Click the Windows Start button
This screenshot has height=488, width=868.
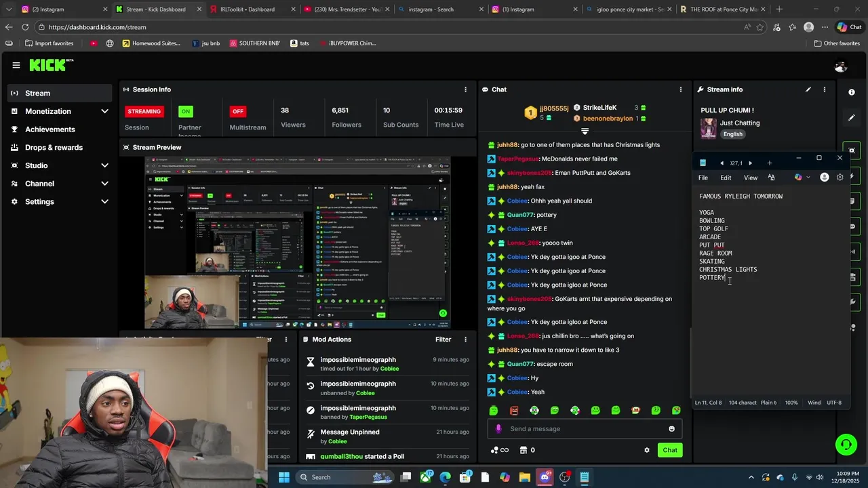point(284,477)
